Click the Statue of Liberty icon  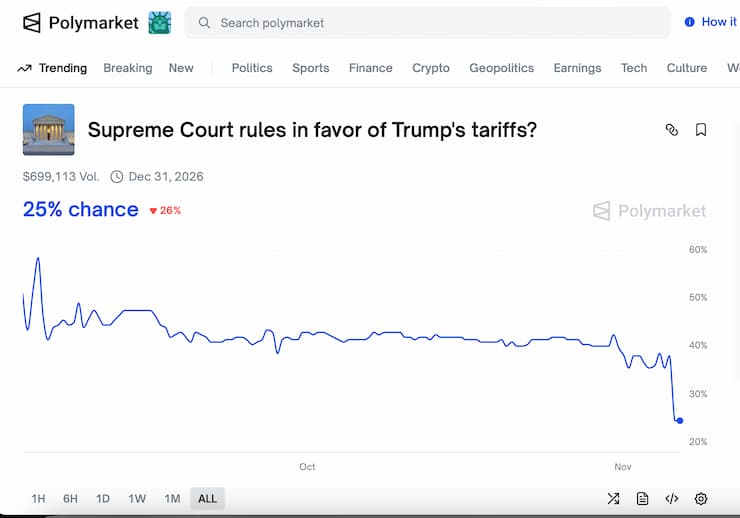pyautogui.click(x=159, y=22)
